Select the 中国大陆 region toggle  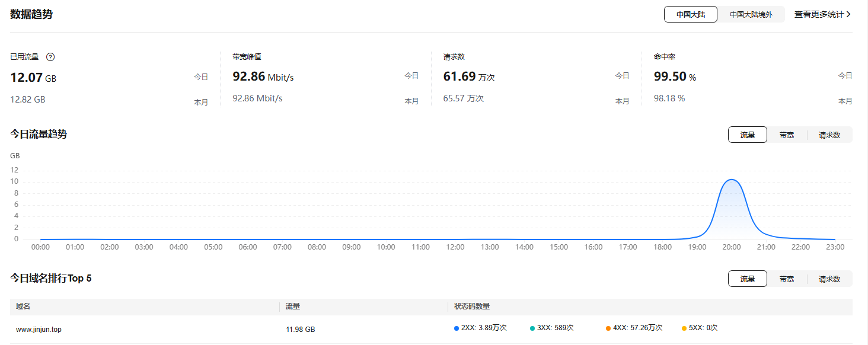click(x=690, y=14)
